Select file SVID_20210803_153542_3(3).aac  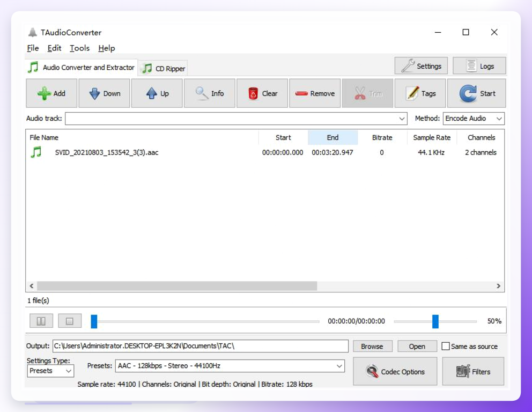coord(107,152)
